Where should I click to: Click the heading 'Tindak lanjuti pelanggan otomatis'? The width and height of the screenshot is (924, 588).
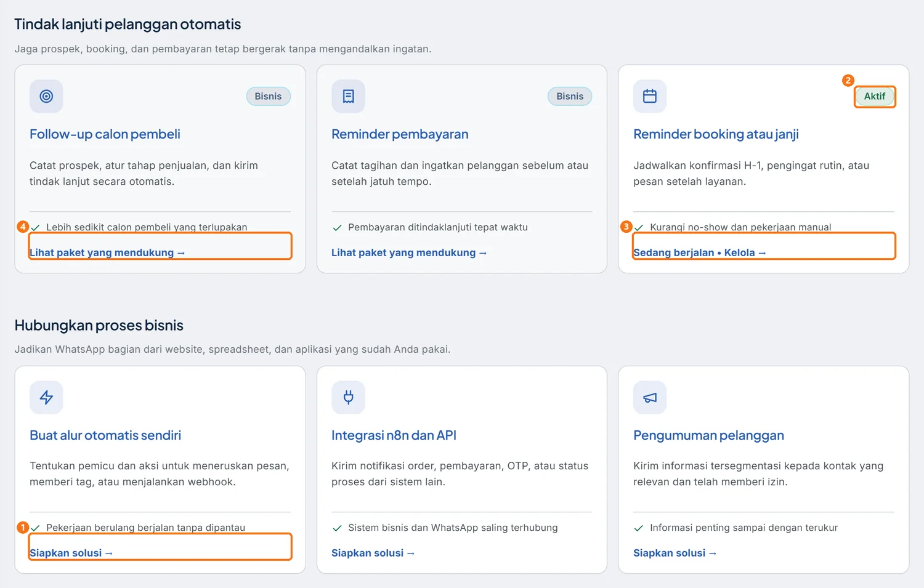tap(128, 24)
